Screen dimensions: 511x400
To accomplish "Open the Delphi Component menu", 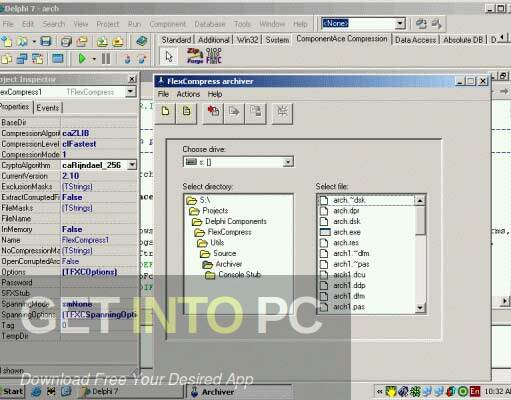I will (x=168, y=24).
